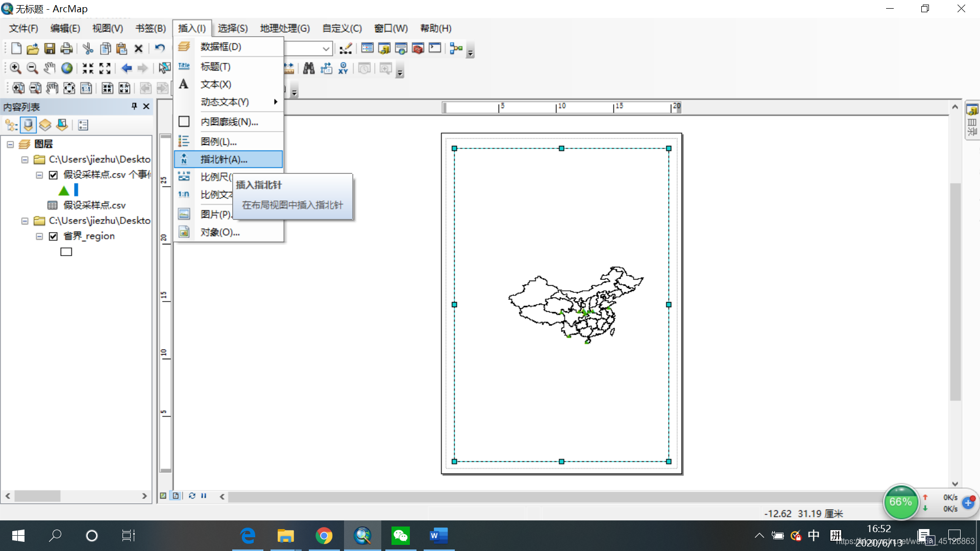The image size is (980, 551).
Task: Select 图例(L)... menu entry
Action: [x=218, y=141]
